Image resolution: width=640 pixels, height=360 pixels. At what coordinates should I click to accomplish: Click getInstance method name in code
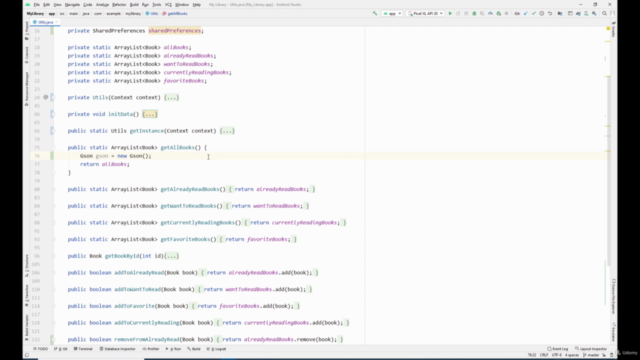click(x=147, y=131)
